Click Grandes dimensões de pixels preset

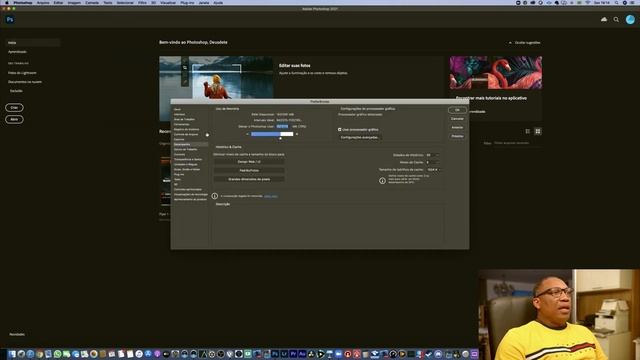[x=249, y=179]
